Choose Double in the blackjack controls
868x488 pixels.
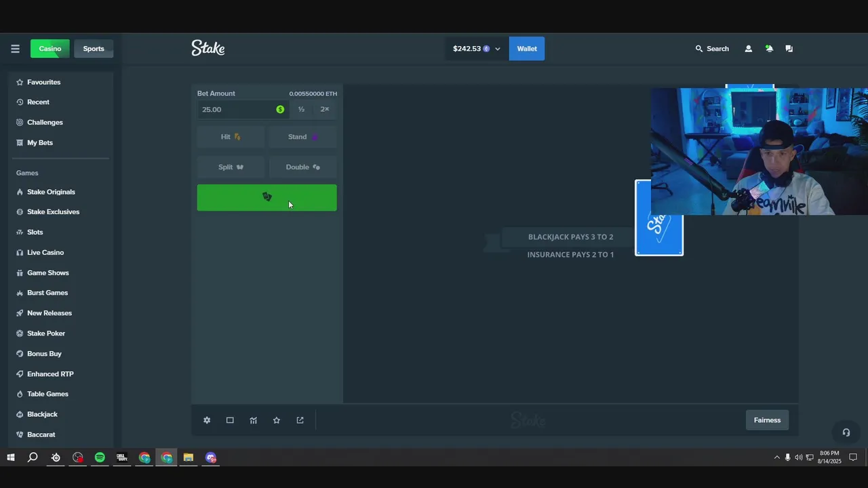[x=302, y=167]
